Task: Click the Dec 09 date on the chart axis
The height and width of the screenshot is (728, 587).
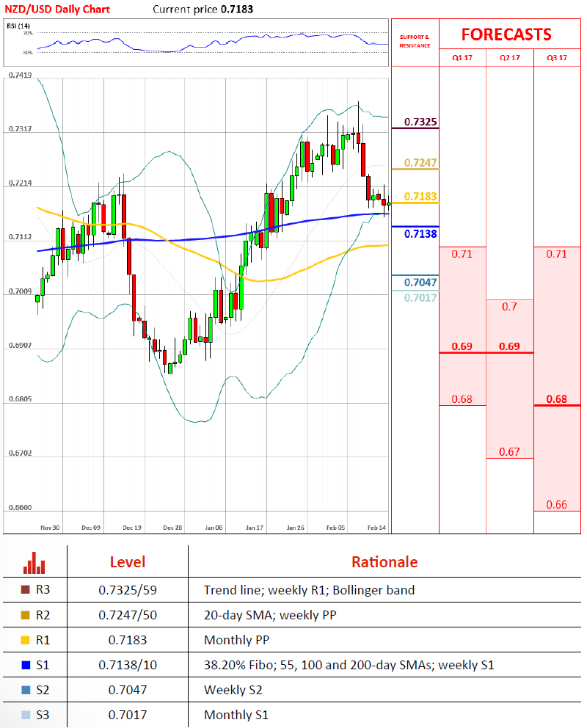Action: [x=91, y=528]
